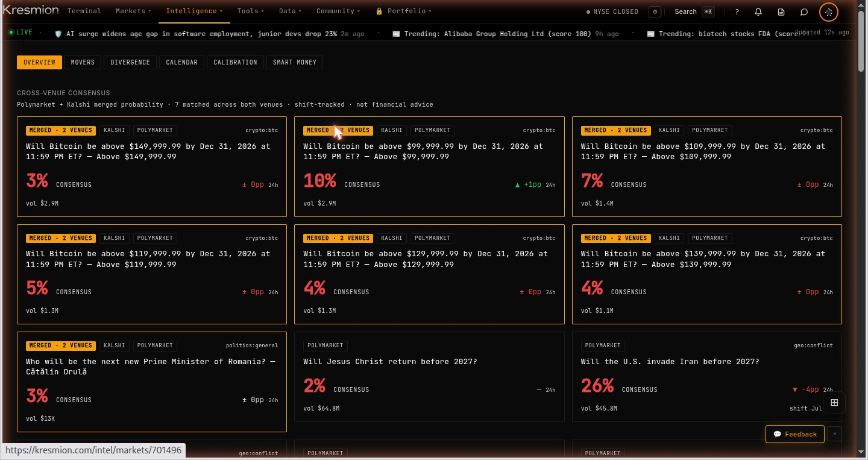This screenshot has height=460, width=868.
Task: Open the Bitcoin above $149,999.99 market card
Action: pos(152,166)
